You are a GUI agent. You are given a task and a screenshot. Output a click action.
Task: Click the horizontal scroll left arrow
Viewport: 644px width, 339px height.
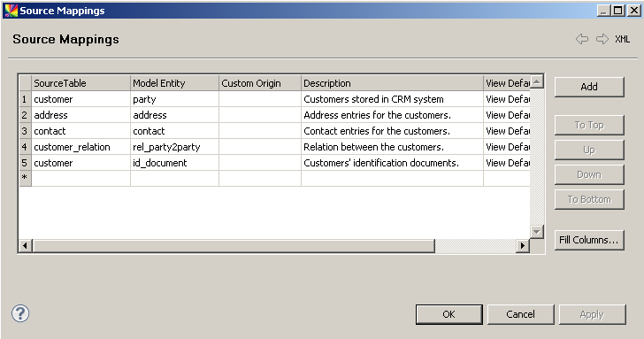25,246
